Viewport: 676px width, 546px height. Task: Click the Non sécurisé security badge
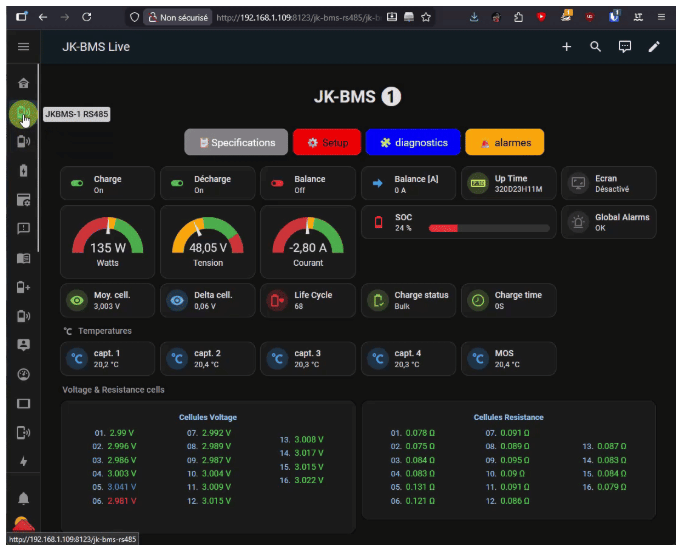(x=178, y=17)
